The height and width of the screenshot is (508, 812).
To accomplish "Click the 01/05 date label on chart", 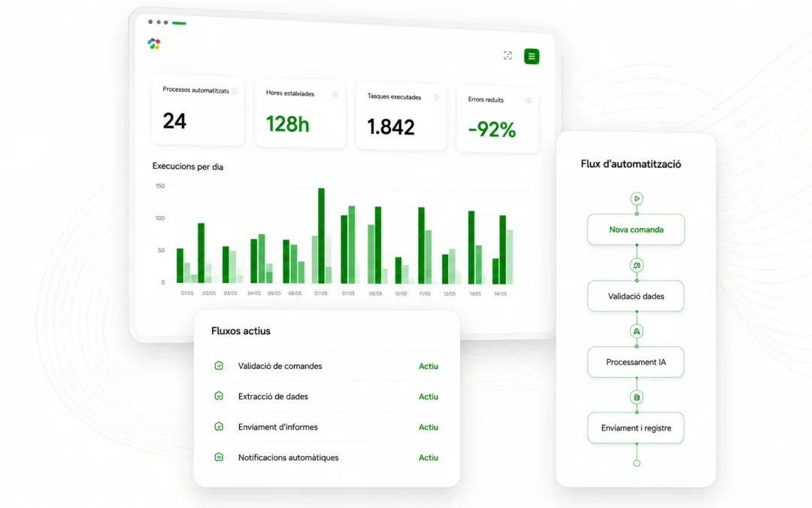I will pos(187,294).
